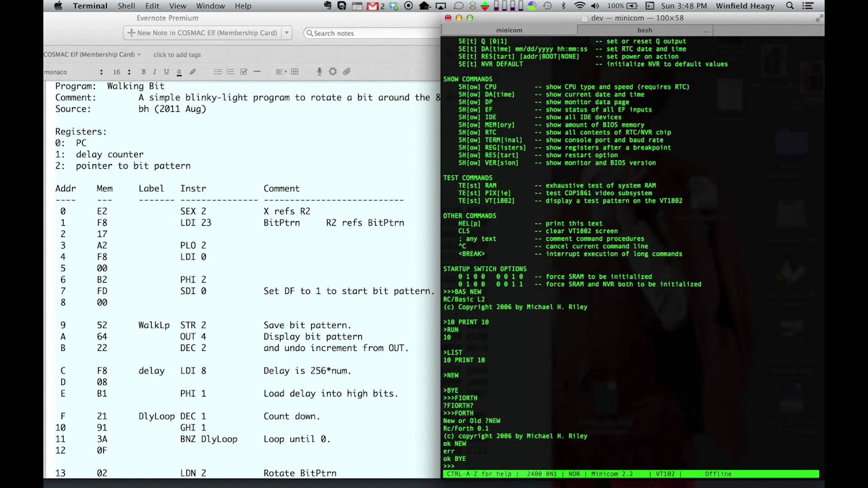Screen dimensions: 868x488
Task: Toggle italic formatting in Evernote toolbar
Action: [x=155, y=72]
